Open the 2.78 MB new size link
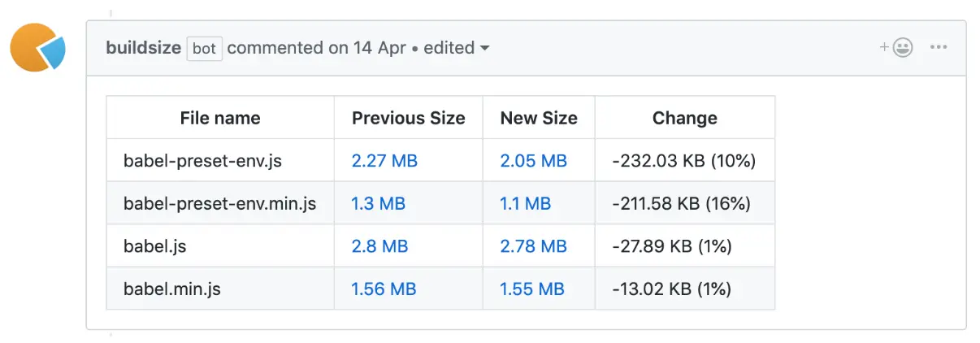 click(x=533, y=245)
